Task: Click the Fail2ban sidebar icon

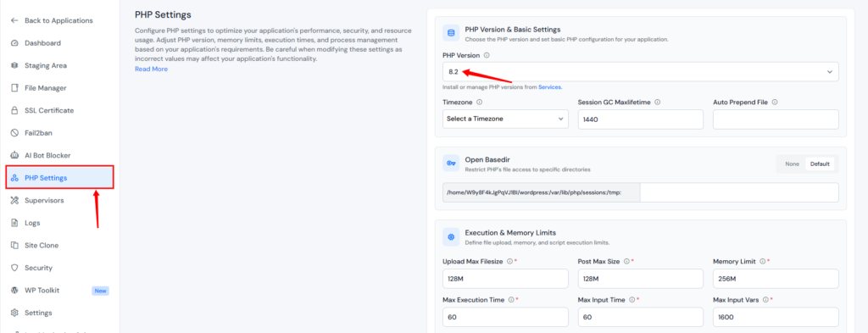Action: click(15, 133)
